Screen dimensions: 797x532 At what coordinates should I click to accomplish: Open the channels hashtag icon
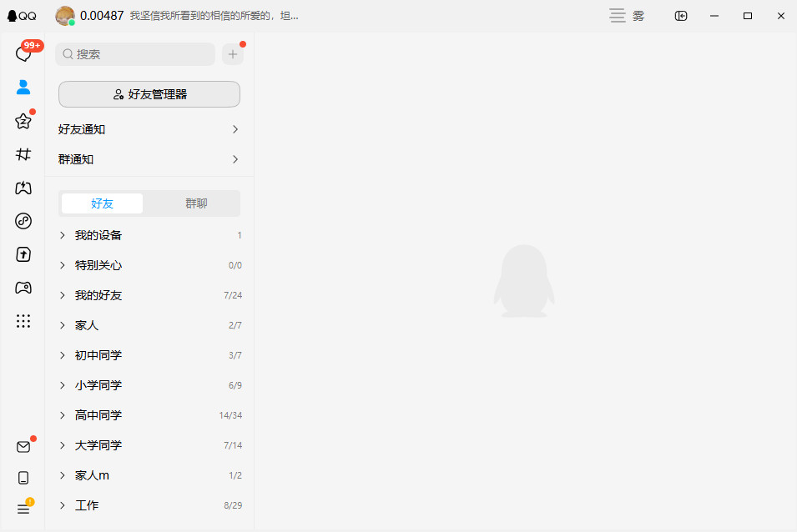pos(23,154)
